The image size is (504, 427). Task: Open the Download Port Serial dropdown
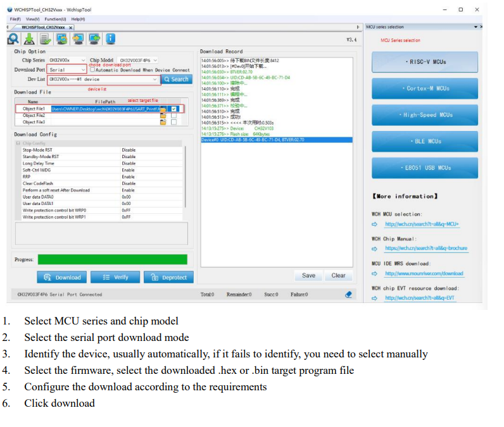[x=67, y=70]
